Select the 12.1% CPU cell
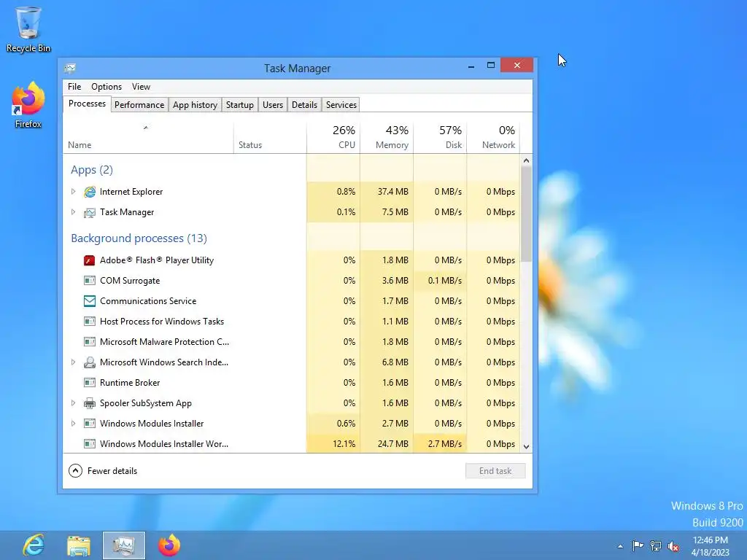The width and height of the screenshot is (747, 560). (333, 444)
